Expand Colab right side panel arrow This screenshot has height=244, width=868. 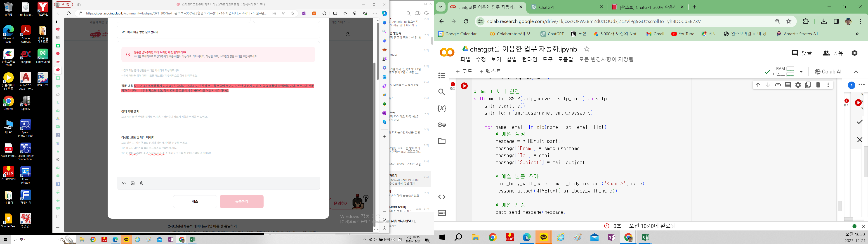851,85
